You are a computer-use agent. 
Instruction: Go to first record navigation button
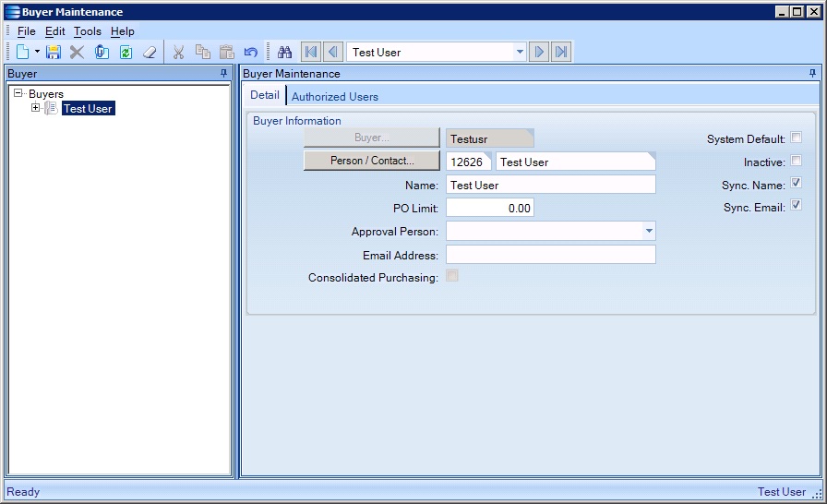pos(311,52)
